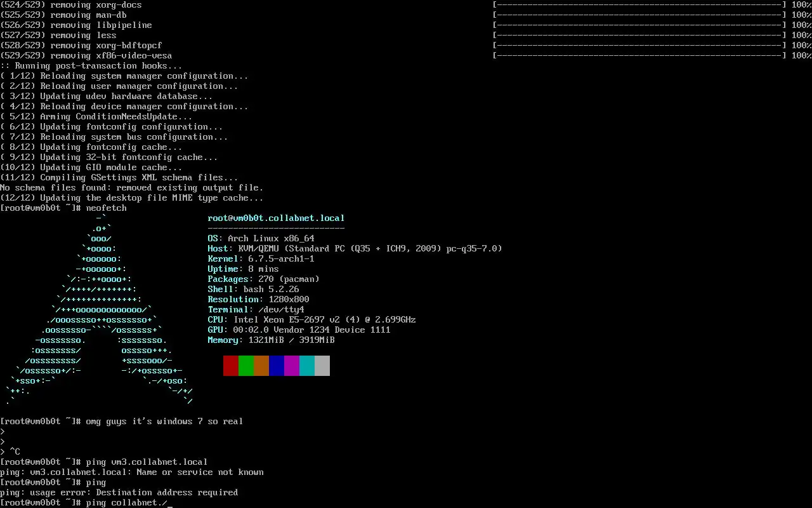
Task: Click 'Updating udev hardware database...' line
Action: point(107,97)
